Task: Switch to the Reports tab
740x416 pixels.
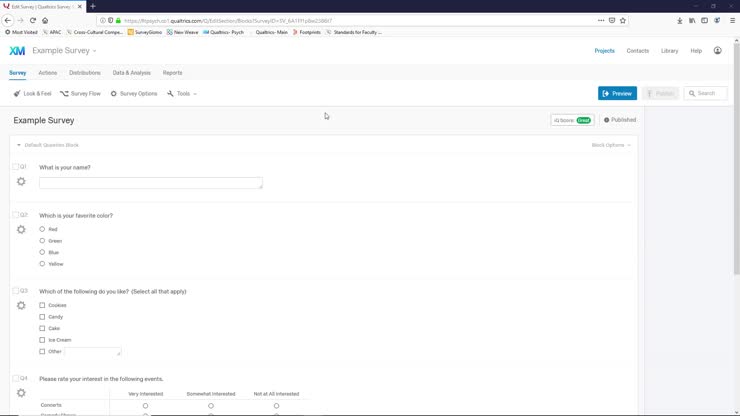Action: (x=172, y=73)
